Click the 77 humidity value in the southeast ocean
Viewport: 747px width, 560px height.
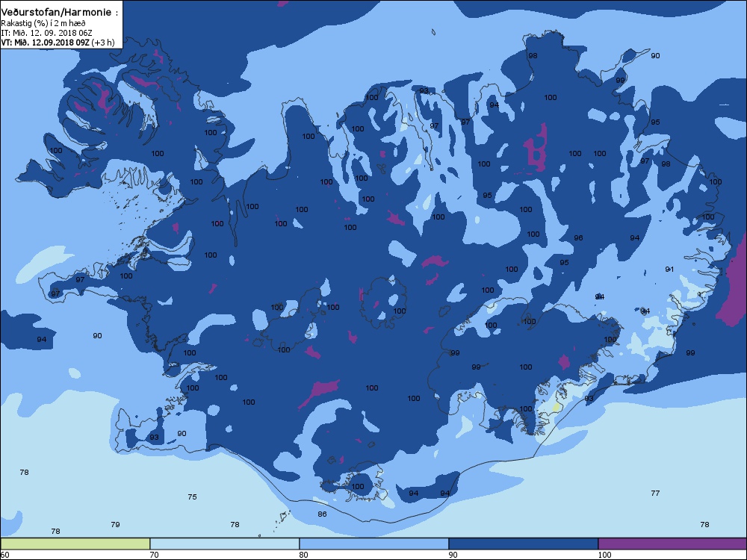coord(656,493)
